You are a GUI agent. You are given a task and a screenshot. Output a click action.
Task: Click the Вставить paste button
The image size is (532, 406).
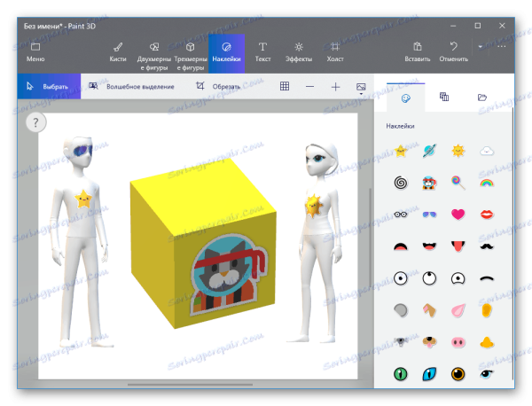[x=418, y=52]
